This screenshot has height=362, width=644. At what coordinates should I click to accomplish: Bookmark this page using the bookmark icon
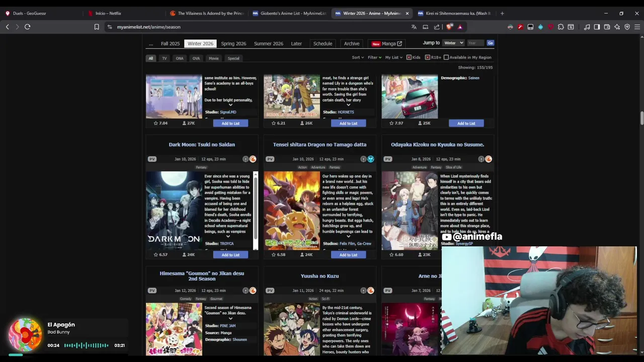(97, 27)
